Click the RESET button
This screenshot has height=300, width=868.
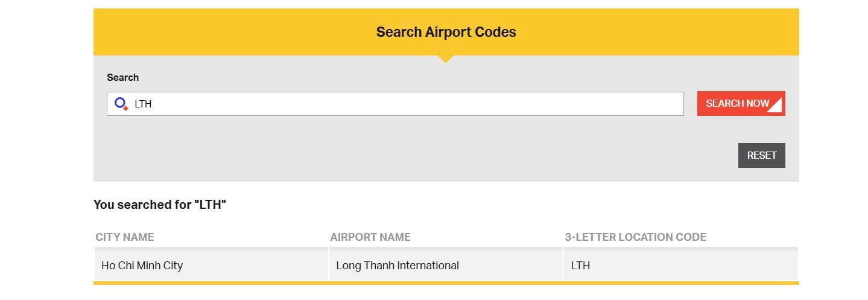tap(761, 155)
